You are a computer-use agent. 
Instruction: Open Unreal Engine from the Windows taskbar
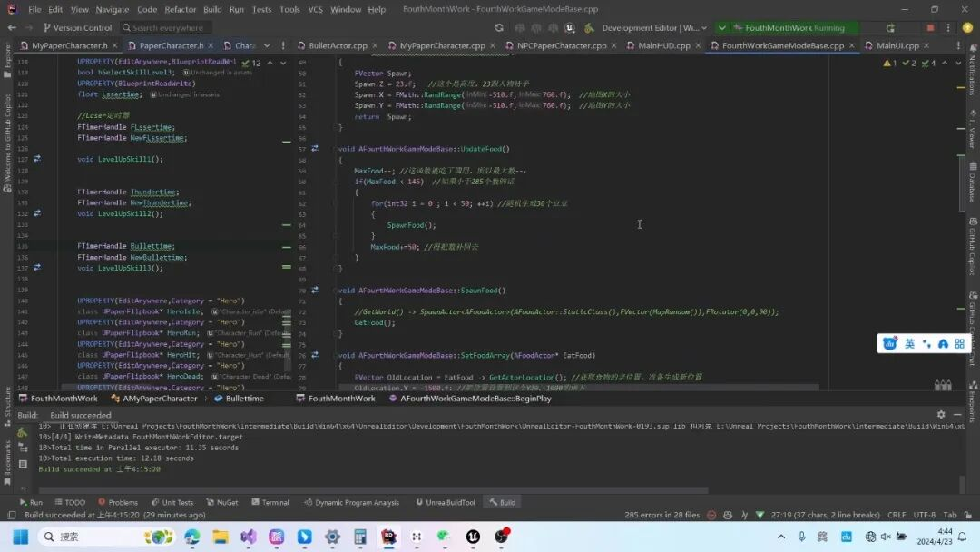470,537
